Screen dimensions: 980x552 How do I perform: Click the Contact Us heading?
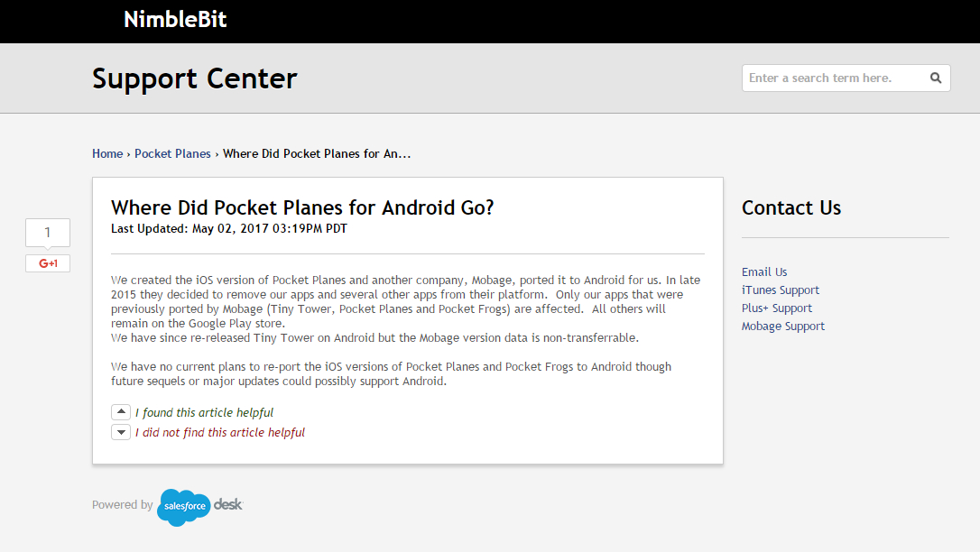tap(791, 207)
